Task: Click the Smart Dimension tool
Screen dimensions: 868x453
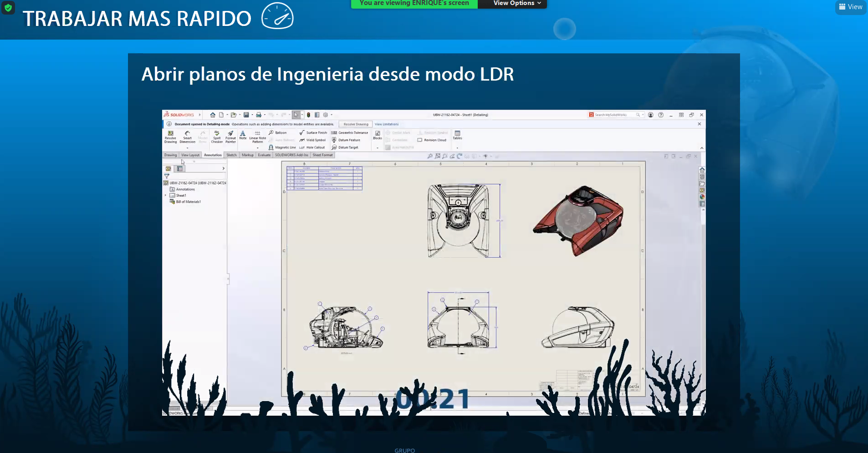Action: click(187, 137)
